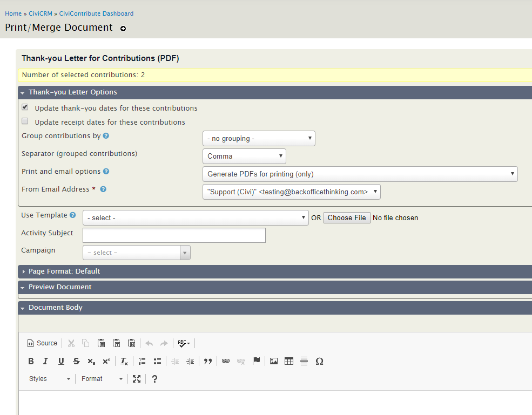Toggle Strikethrough text formatting

76,362
